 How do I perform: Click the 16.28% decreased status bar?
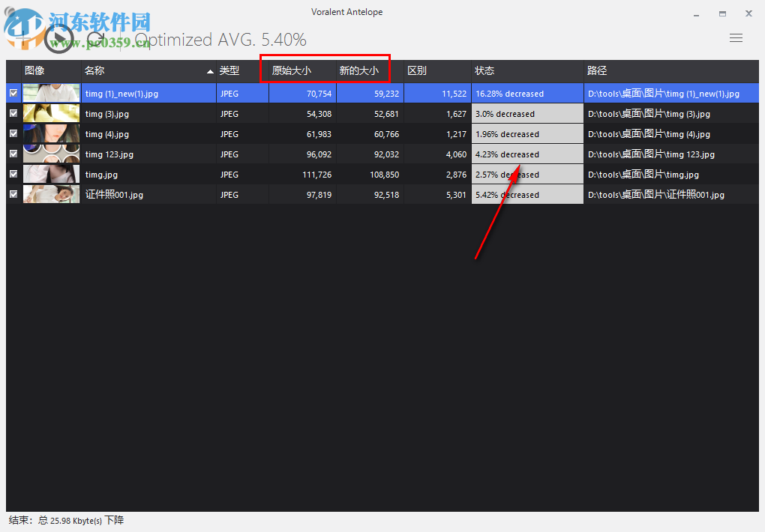527,93
